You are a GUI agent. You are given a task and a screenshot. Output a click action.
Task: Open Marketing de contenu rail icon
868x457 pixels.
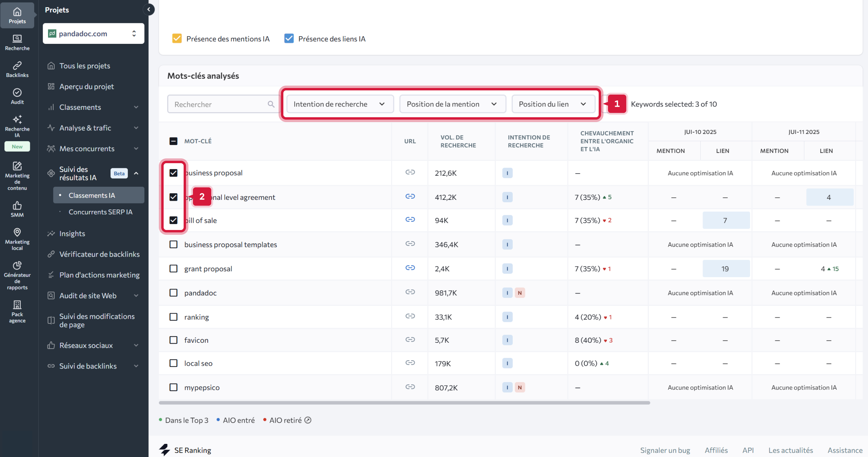pos(17,176)
